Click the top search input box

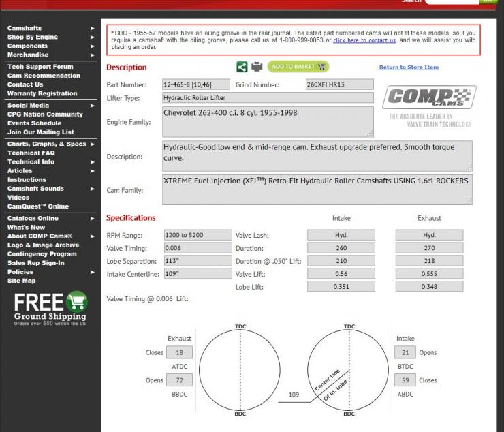click(452, 1)
